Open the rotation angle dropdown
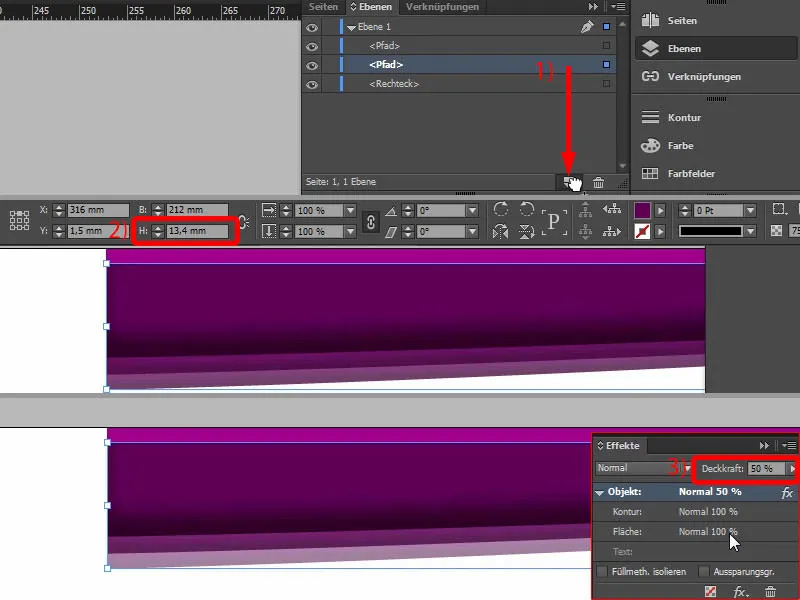 pyautogui.click(x=472, y=210)
